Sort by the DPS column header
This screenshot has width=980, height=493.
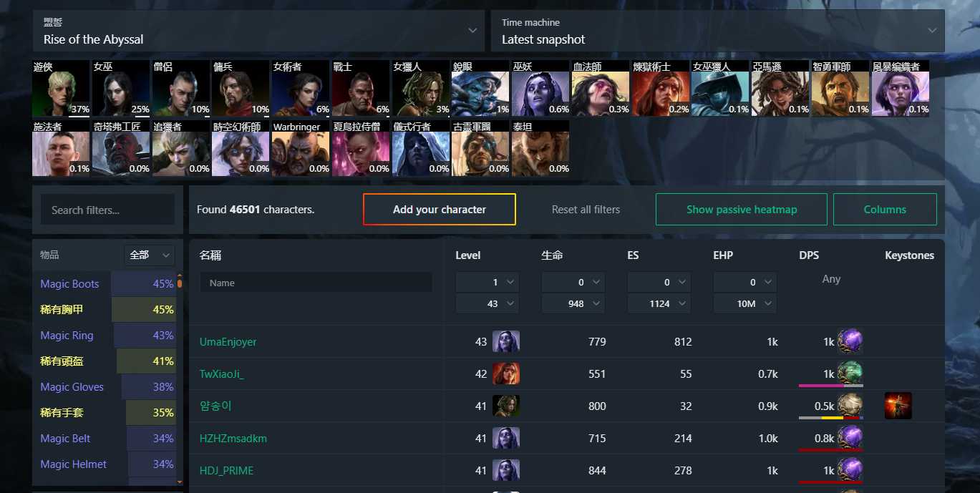tap(809, 255)
